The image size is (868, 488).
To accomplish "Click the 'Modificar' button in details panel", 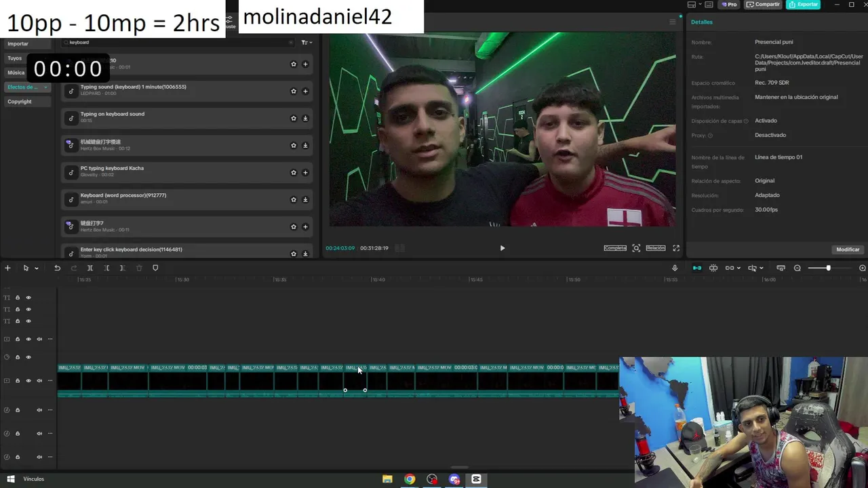I will [x=848, y=249].
